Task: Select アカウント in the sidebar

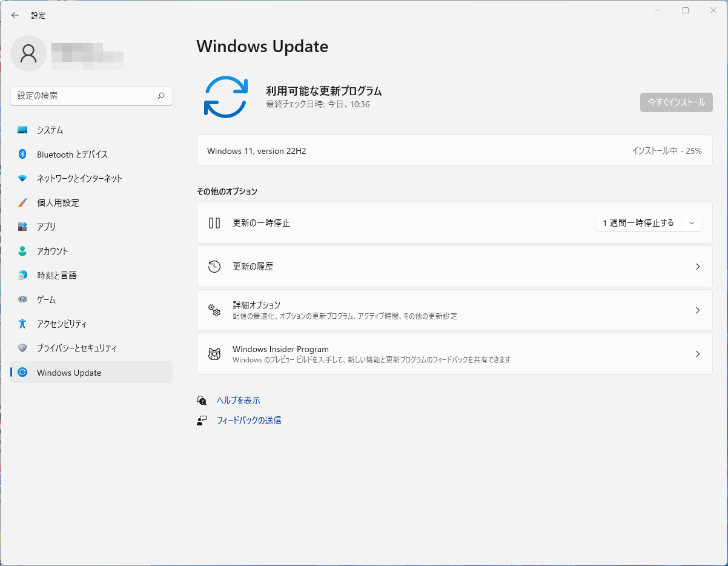Action: point(91,251)
